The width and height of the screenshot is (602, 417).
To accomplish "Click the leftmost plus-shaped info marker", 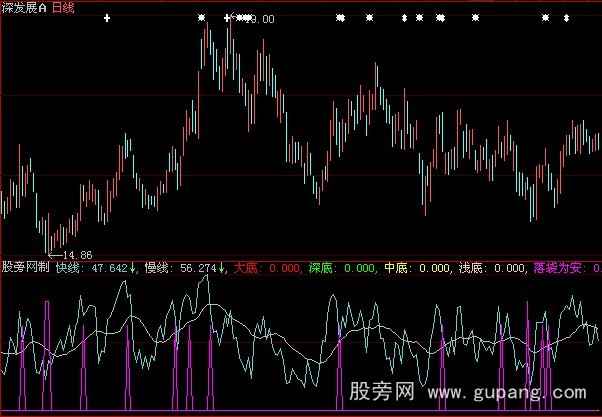I will [x=108, y=18].
